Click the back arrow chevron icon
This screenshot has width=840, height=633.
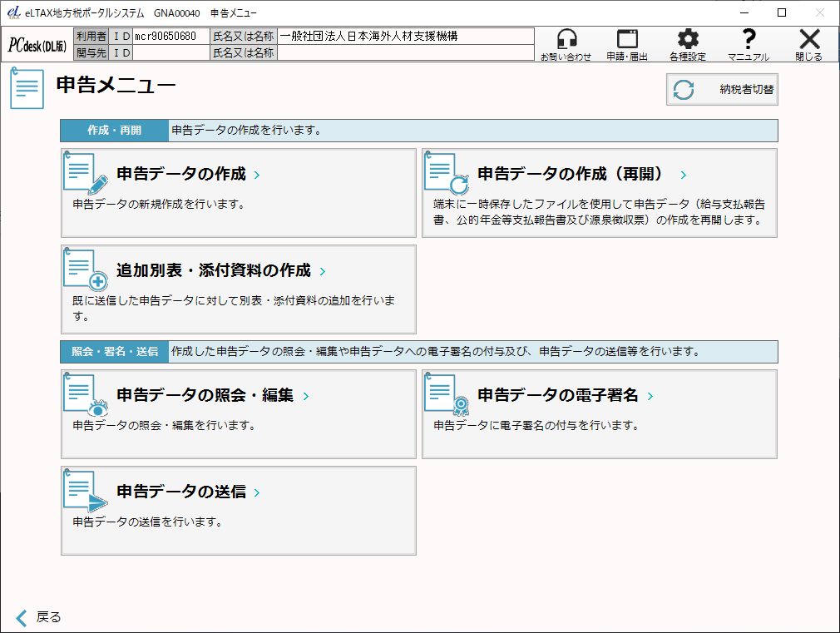tap(22, 618)
